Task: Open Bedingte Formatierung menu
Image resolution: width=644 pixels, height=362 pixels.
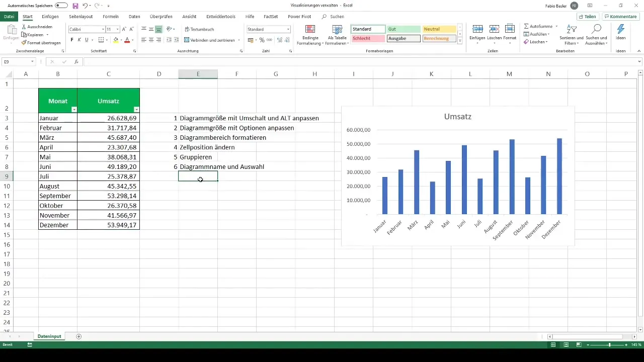Action: point(310,35)
